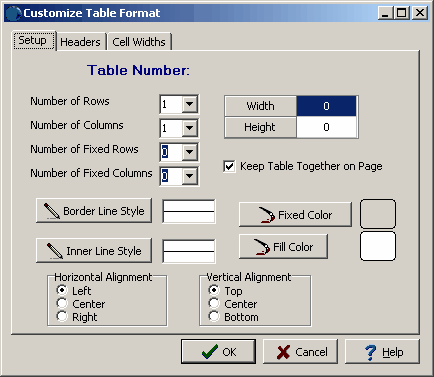Choose Right horizontal alignment
434x377 pixels.
pos(62,316)
